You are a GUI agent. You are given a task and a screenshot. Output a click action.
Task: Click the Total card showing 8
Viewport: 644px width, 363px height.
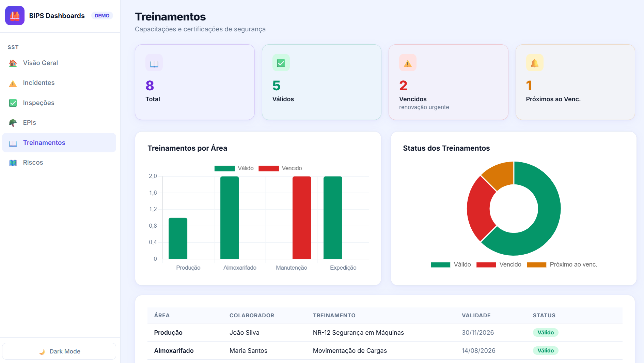[x=195, y=82]
